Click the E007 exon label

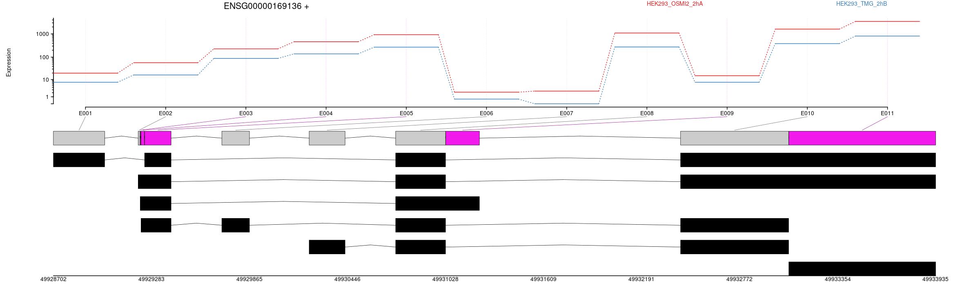[x=566, y=113]
